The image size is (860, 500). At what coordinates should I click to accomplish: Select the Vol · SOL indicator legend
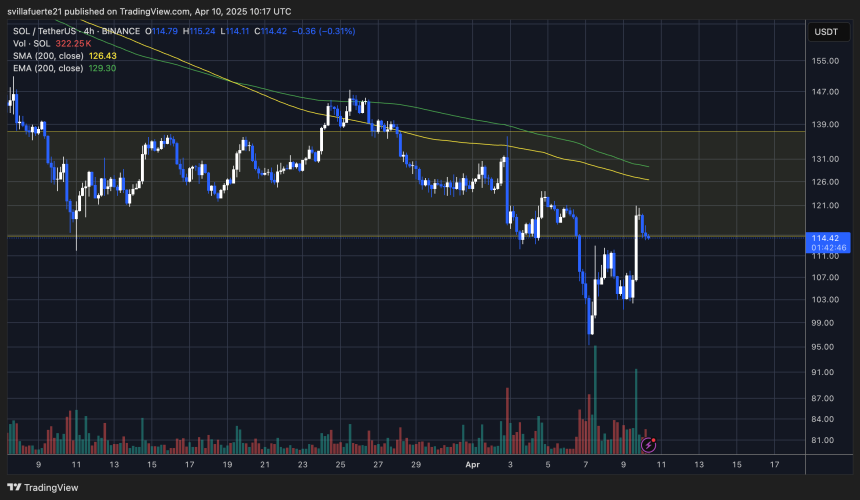pos(30,45)
